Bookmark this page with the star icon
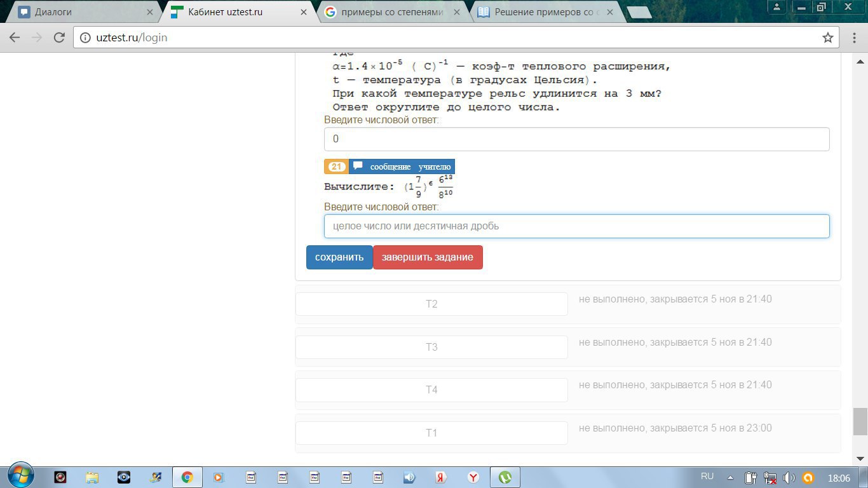This screenshot has width=868, height=488. (x=827, y=37)
